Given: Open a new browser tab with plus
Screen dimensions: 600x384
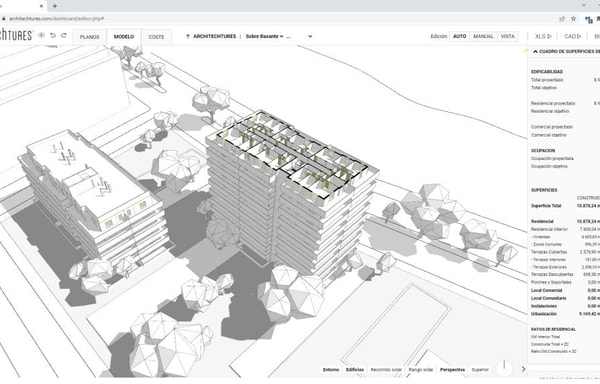Looking at the screenshot, I should [55, 6].
